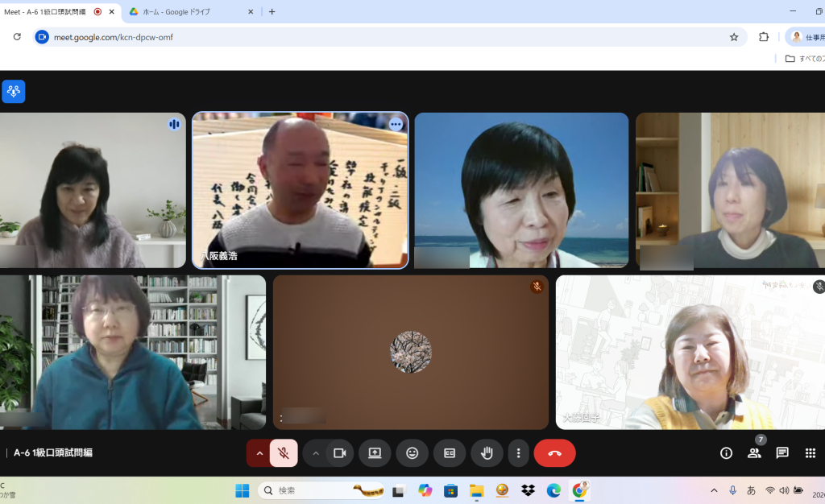
Task: Unmute the microphone in Meet toolbar
Action: point(284,453)
